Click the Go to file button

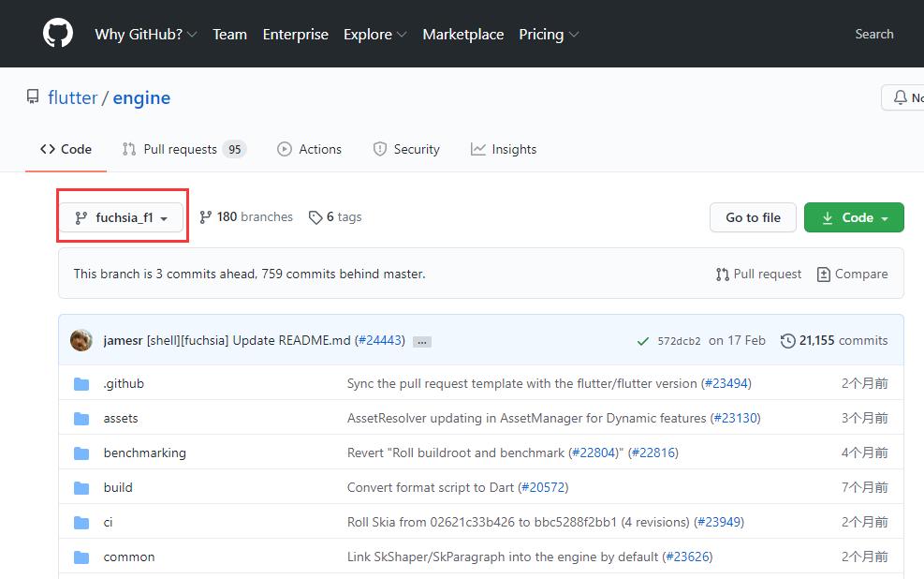point(753,217)
